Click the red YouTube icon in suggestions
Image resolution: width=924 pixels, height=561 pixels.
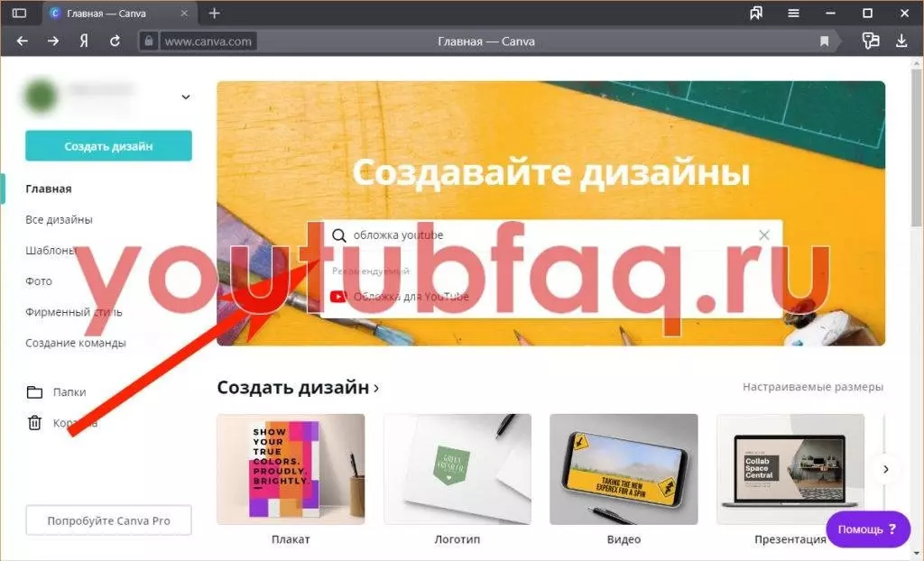click(338, 297)
